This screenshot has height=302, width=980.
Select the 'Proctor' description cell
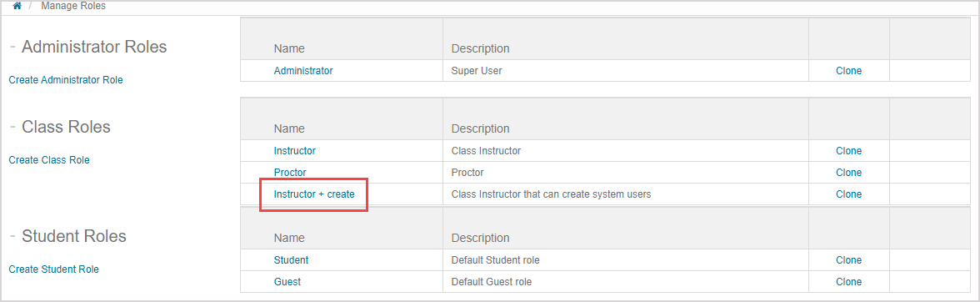626,172
